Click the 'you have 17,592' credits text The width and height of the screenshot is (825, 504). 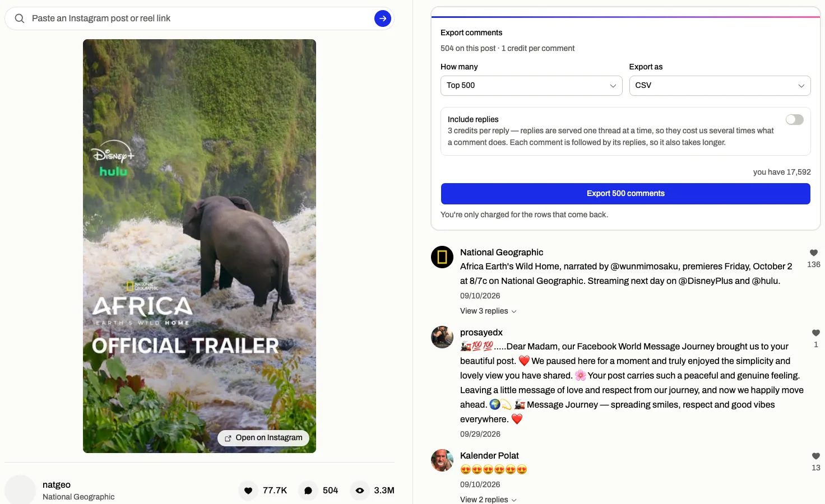click(x=782, y=172)
